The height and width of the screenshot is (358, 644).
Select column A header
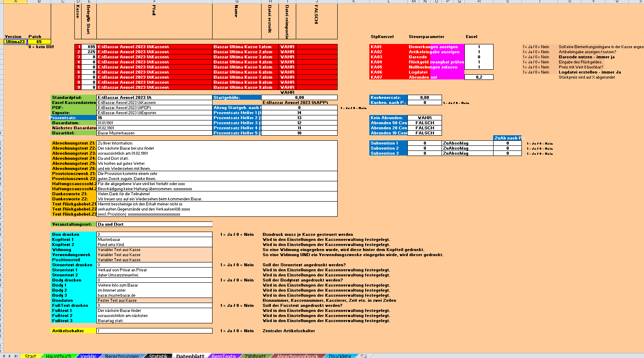tap(16, 2)
